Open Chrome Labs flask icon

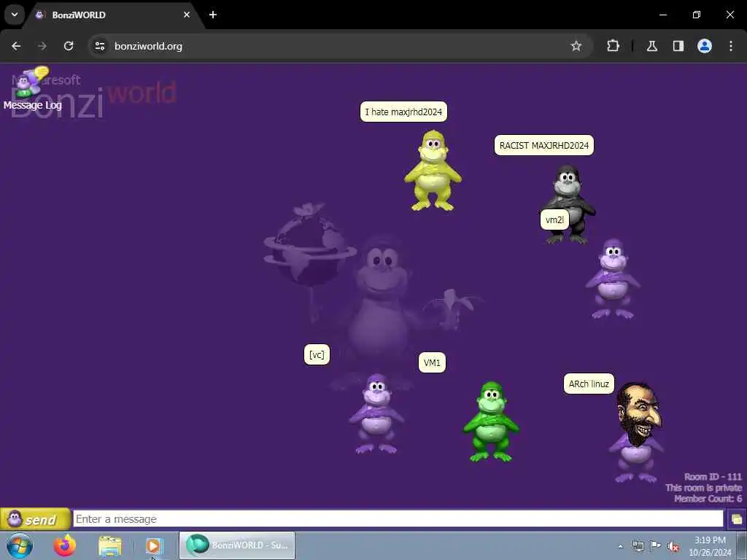[x=652, y=46]
